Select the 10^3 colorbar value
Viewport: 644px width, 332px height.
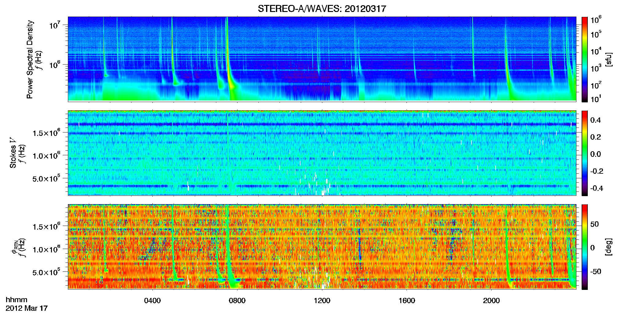(596, 68)
